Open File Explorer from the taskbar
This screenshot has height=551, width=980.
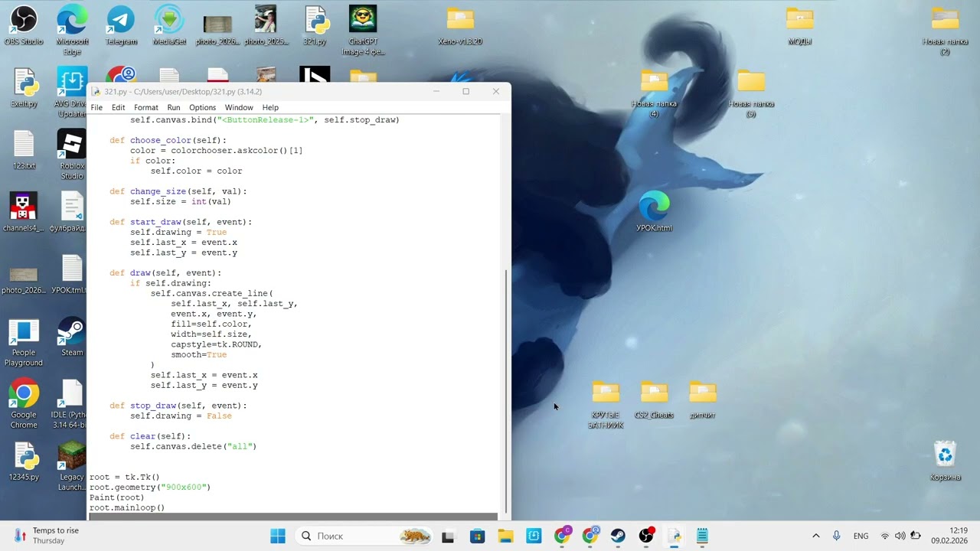tap(505, 536)
